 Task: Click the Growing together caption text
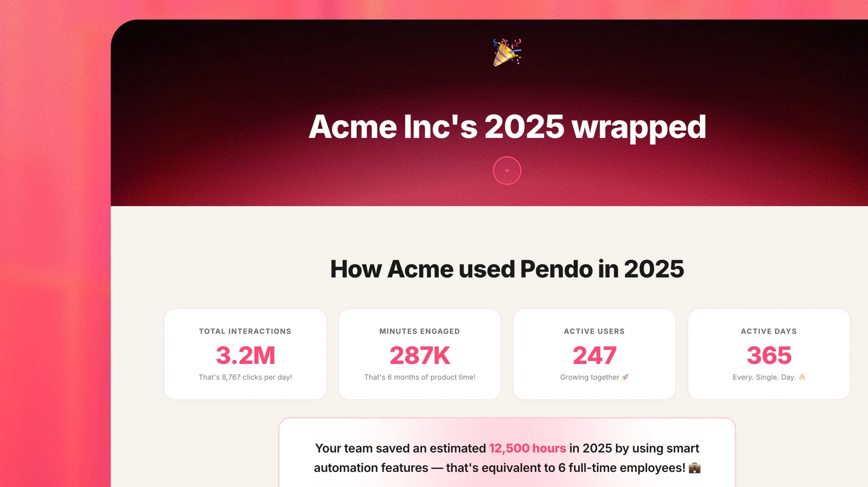(589, 377)
